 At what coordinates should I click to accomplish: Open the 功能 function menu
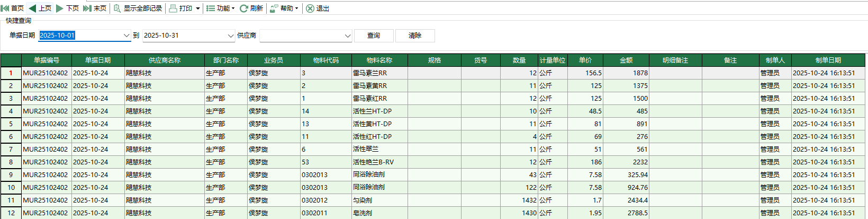[x=220, y=8]
